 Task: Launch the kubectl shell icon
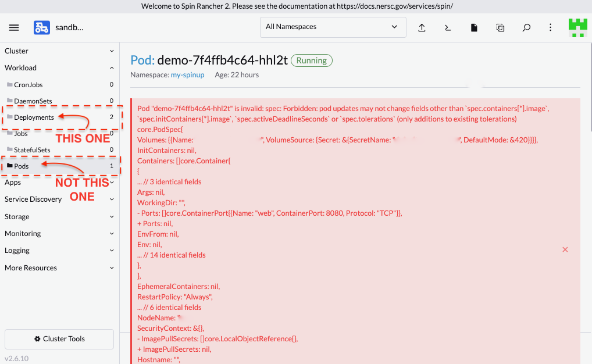coord(448,27)
